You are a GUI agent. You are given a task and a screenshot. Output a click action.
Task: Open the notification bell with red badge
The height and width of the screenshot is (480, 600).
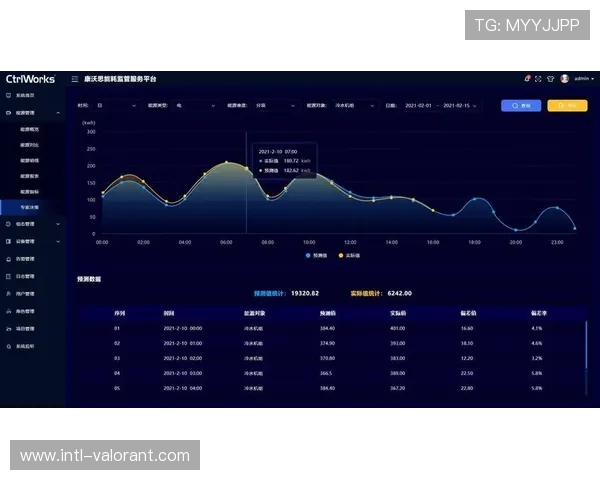point(527,79)
